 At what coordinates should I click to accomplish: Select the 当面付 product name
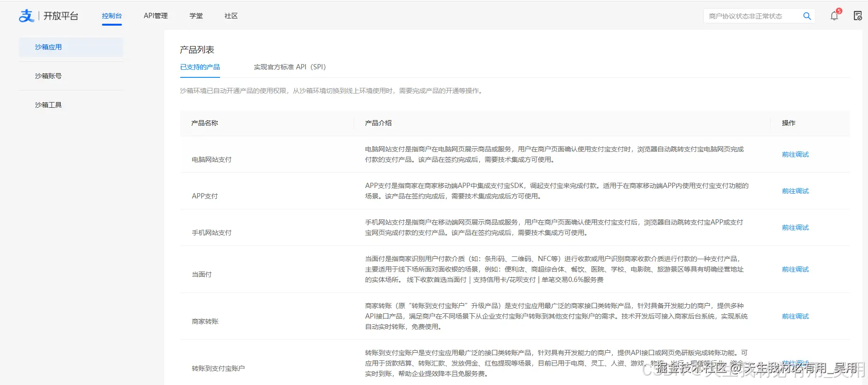click(202, 274)
